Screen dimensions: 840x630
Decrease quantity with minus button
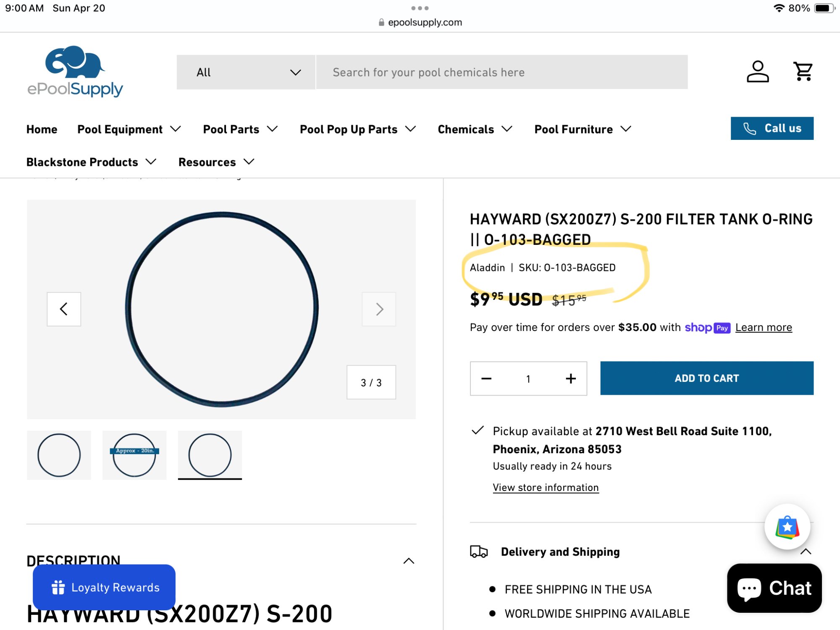coord(486,378)
